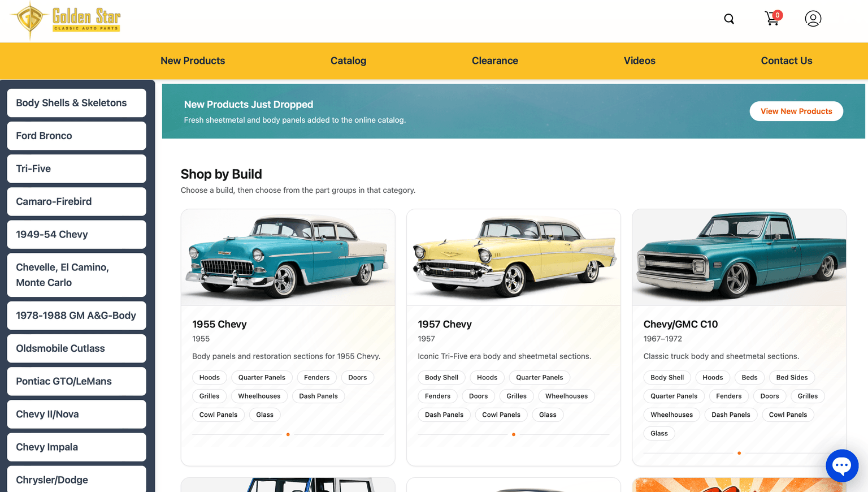This screenshot has width=868, height=492.
Task: Click the 1955 Chevy card orange dot
Action: (x=288, y=434)
